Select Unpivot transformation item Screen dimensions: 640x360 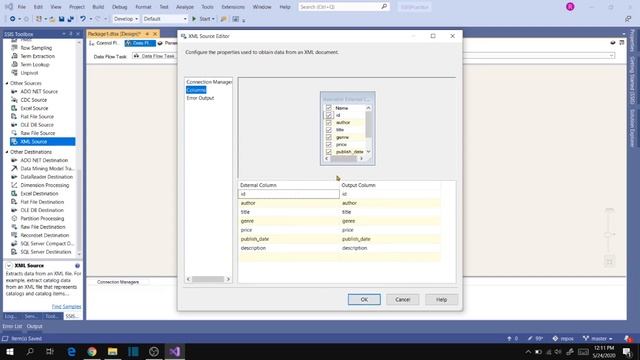coord(29,73)
